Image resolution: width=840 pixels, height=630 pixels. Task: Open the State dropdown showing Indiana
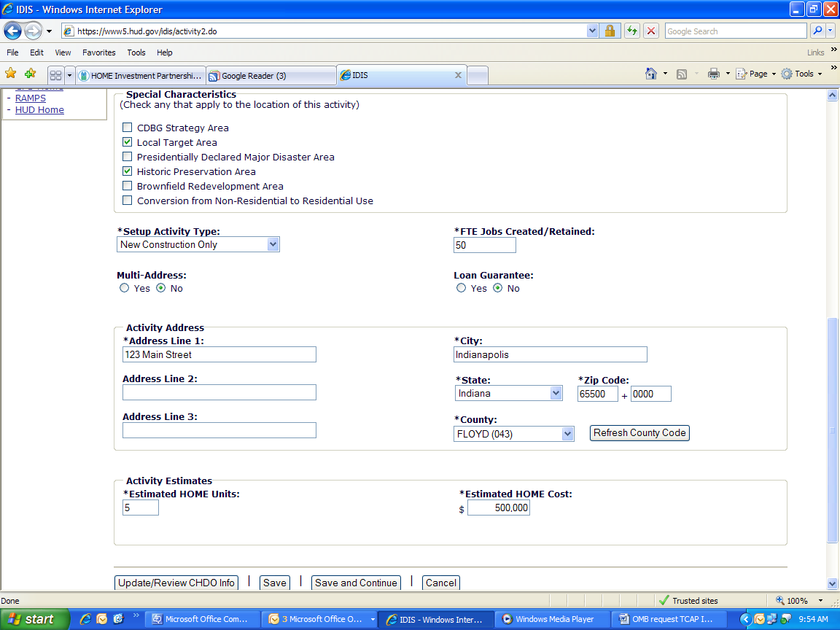tap(508, 393)
